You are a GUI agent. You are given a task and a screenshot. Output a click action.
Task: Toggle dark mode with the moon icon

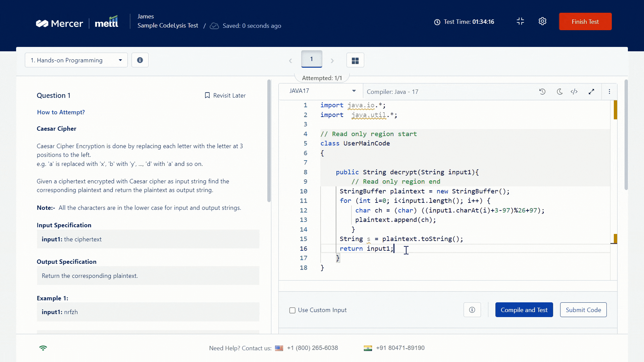pyautogui.click(x=559, y=92)
